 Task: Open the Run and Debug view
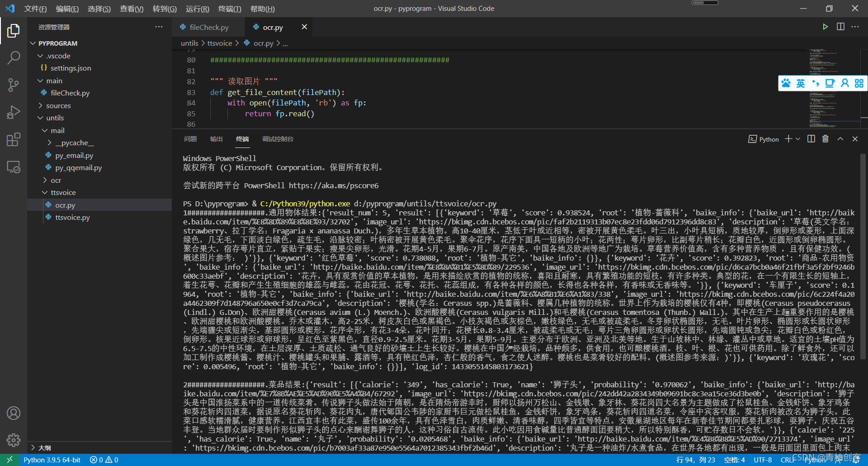tap(14, 112)
